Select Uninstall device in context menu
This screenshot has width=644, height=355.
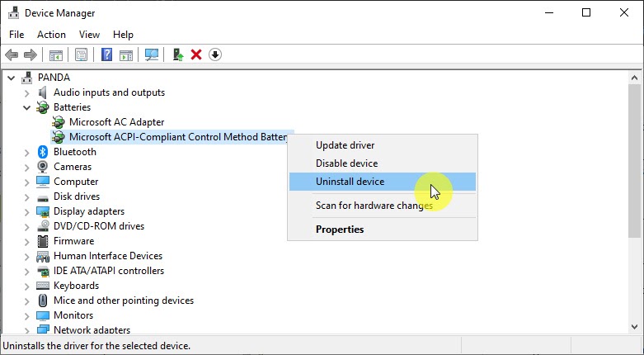point(383,182)
